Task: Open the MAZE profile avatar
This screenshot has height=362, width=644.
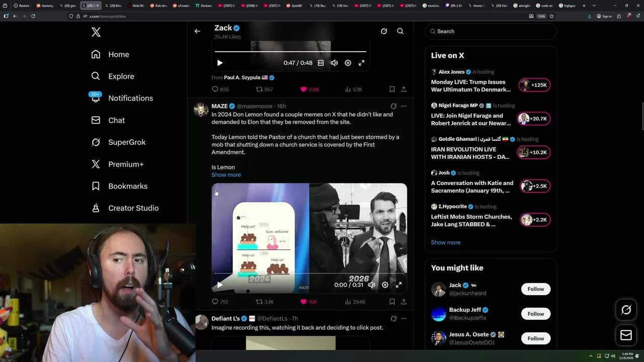Action: click(201, 110)
